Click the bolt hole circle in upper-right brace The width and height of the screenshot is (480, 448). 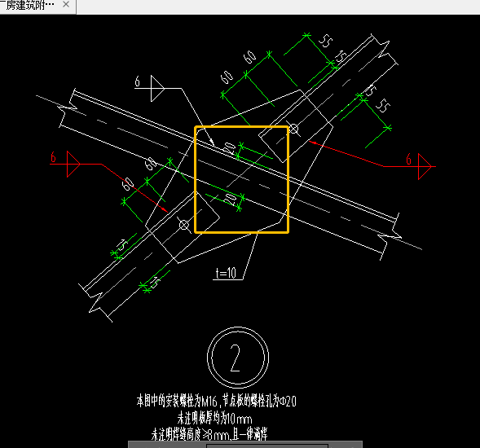tap(294, 129)
